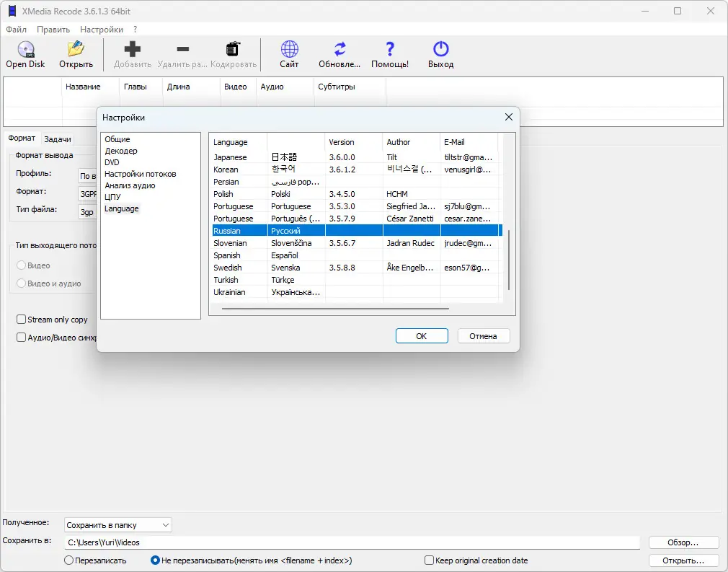Select the Видео radio button

tap(21, 265)
